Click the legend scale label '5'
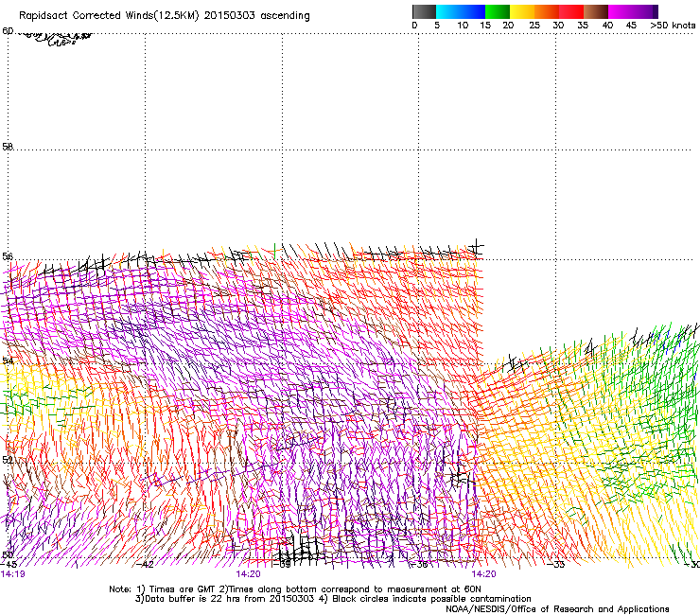The width and height of the screenshot is (700, 615). pos(437,26)
